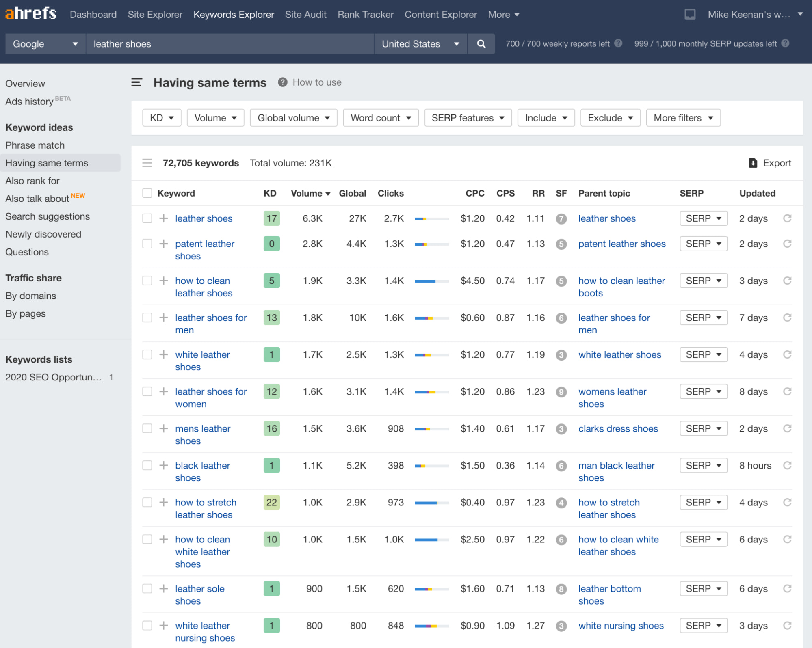Viewport: 812px width, 648px height.
Task: Select the white leather shoes row checkbox
Action: pyautogui.click(x=147, y=354)
